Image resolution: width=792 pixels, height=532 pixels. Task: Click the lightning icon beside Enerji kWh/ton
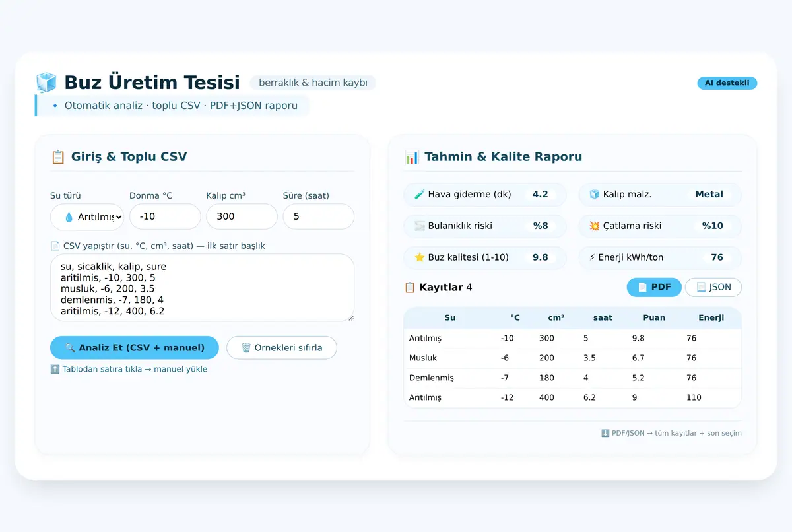click(593, 257)
